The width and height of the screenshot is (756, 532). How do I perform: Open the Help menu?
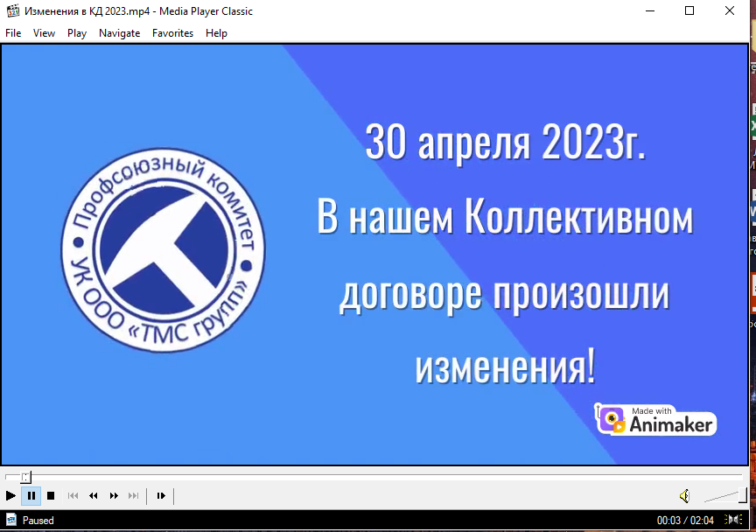coord(215,33)
